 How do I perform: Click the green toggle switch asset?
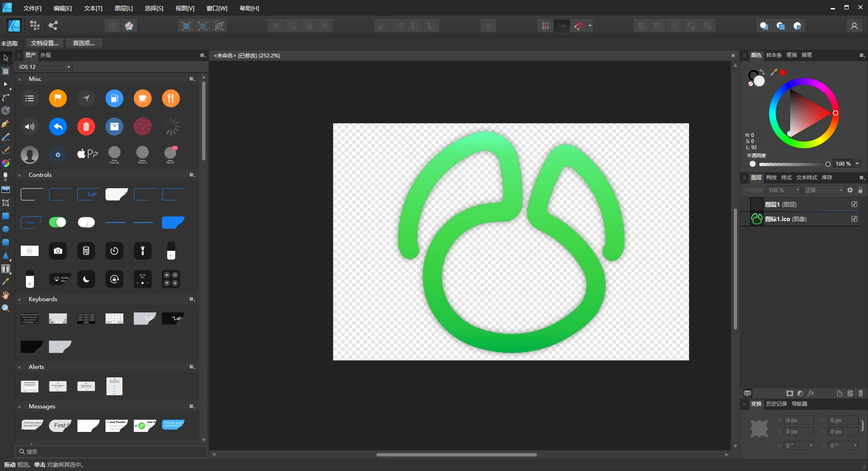58,222
